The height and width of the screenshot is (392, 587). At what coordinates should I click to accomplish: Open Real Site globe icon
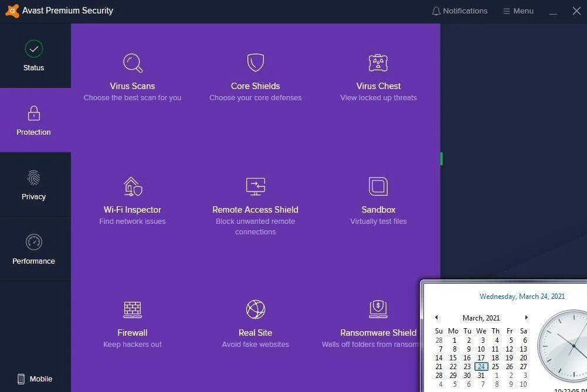tap(255, 309)
